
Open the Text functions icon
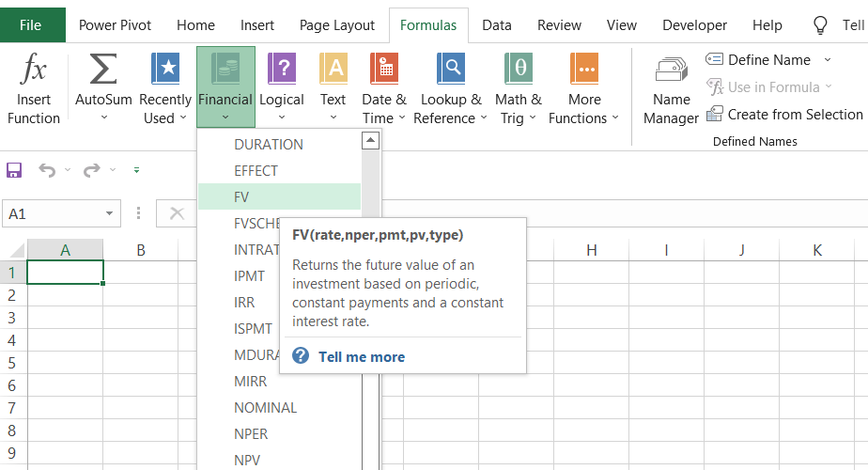(x=333, y=70)
